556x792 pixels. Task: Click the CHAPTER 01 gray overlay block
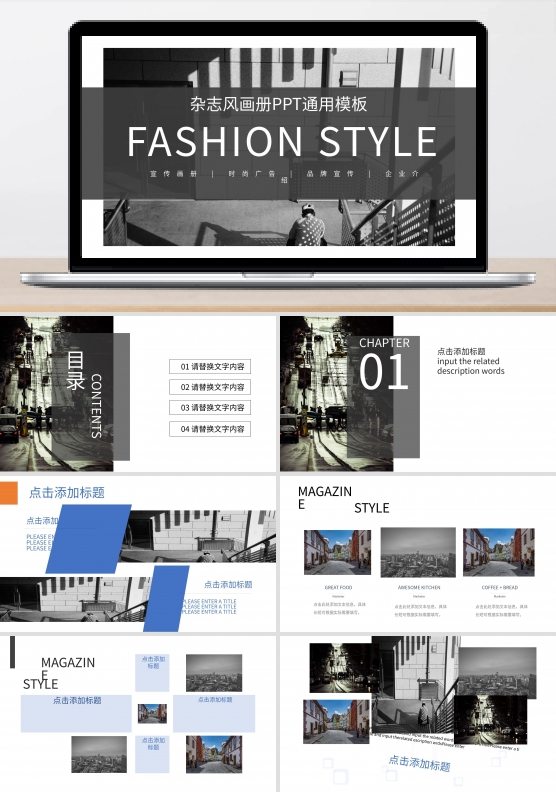pyautogui.click(x=383, y=397)
